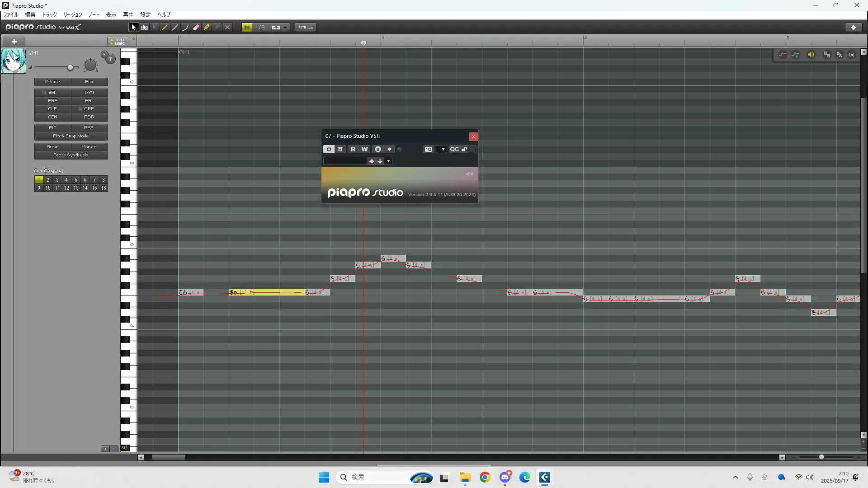Click the snapshot camera icon in VSTi window
Screen dimensions: 868x488
coord(429,150)
